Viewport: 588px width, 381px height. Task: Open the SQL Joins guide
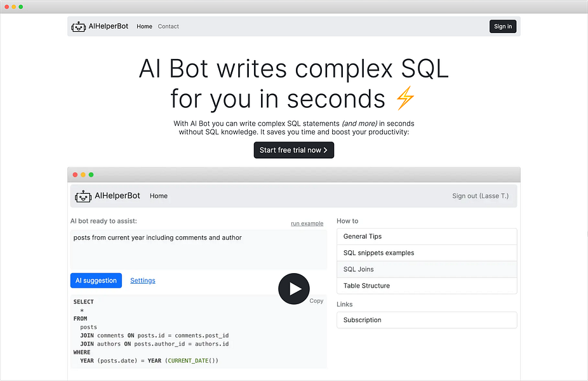coord(426,269)
